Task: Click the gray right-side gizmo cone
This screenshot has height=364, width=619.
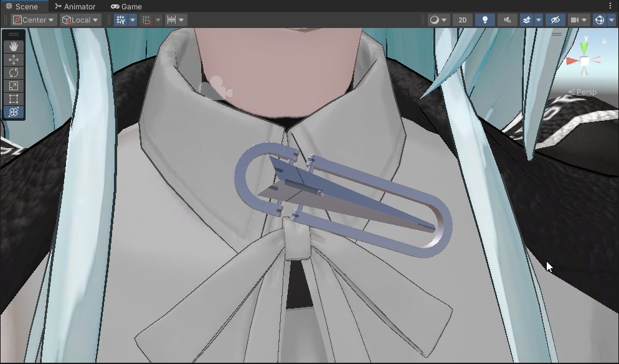Action: [x=596, y=60]
